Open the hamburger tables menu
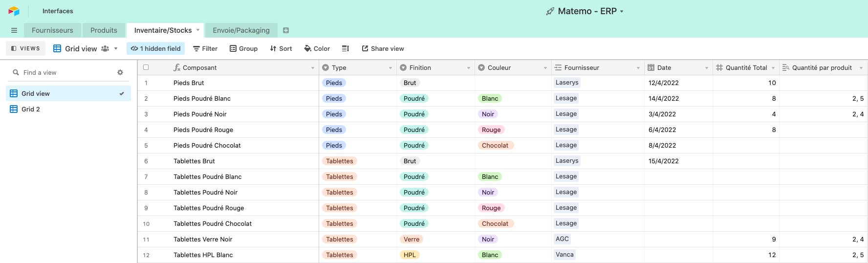 point(14,30)
